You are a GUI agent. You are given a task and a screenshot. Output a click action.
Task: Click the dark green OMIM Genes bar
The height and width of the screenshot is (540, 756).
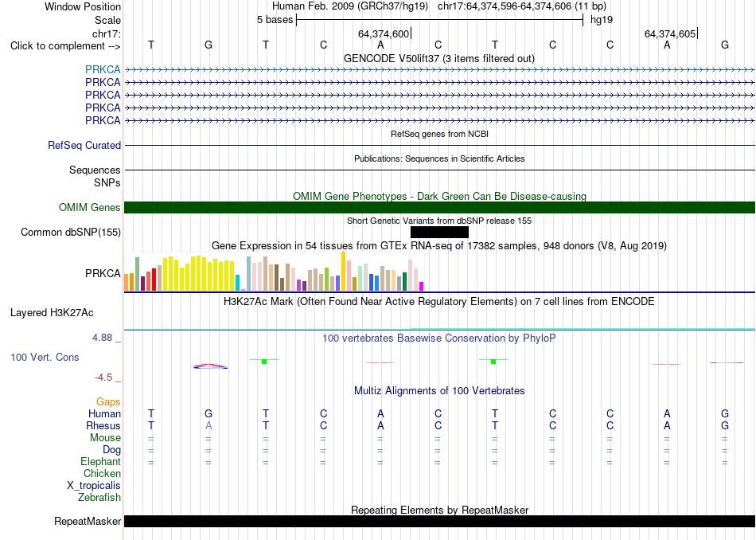(439, 208)
